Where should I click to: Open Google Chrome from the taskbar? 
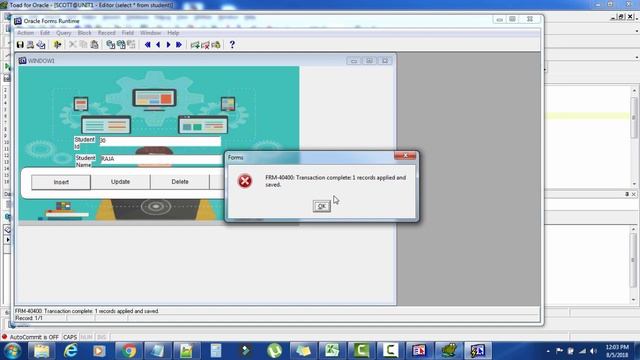[x=129, y=351]
